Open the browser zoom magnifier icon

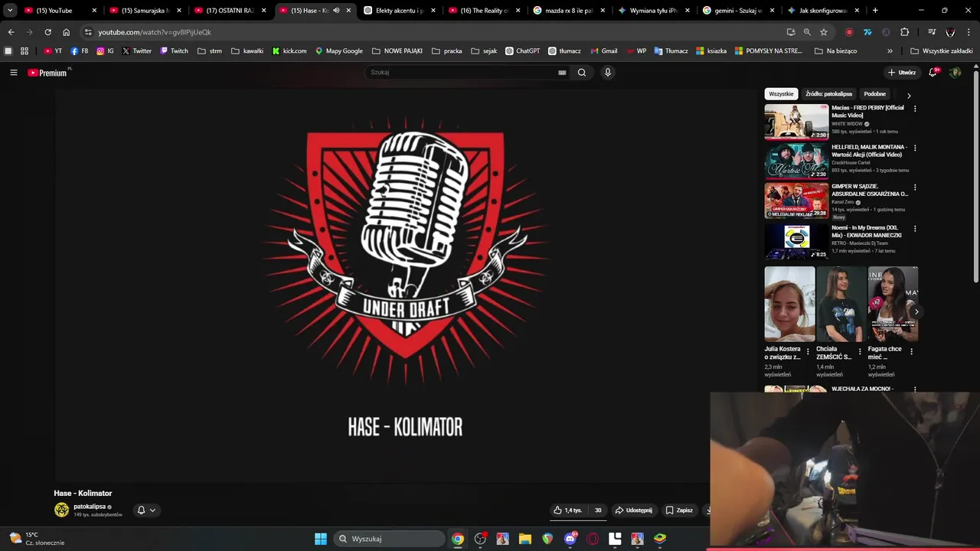click(x=807, y=32)
